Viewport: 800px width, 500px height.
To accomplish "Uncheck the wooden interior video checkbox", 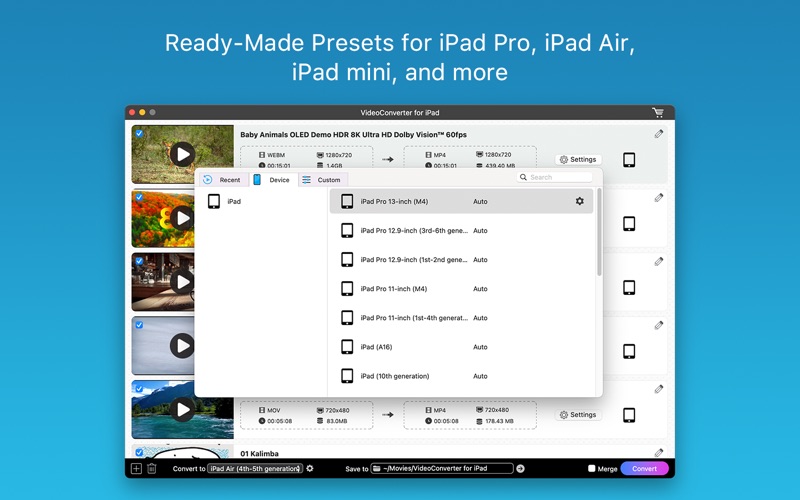I will click(x=139, y=261).
